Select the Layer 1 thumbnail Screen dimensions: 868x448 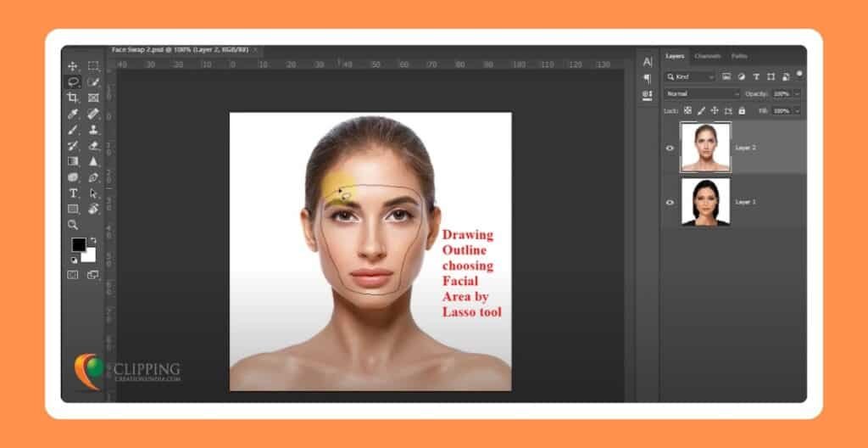pyautogui.click(x=706, y=202)
